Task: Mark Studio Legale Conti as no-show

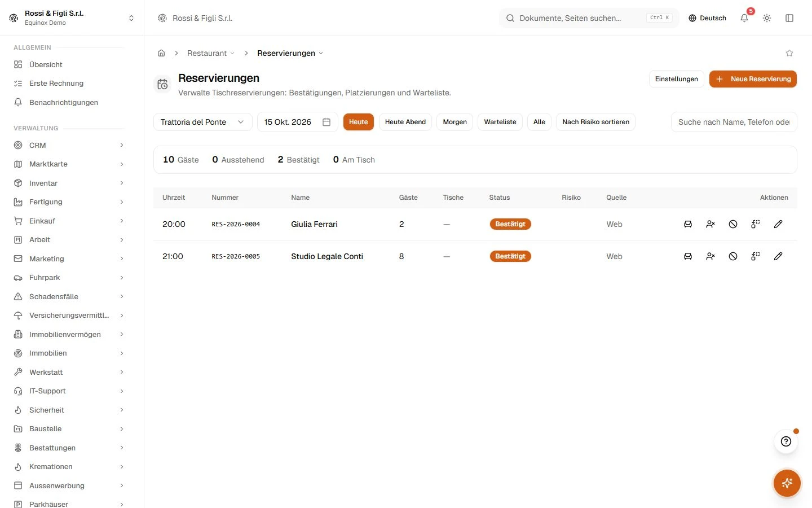Action: point(710,256)
